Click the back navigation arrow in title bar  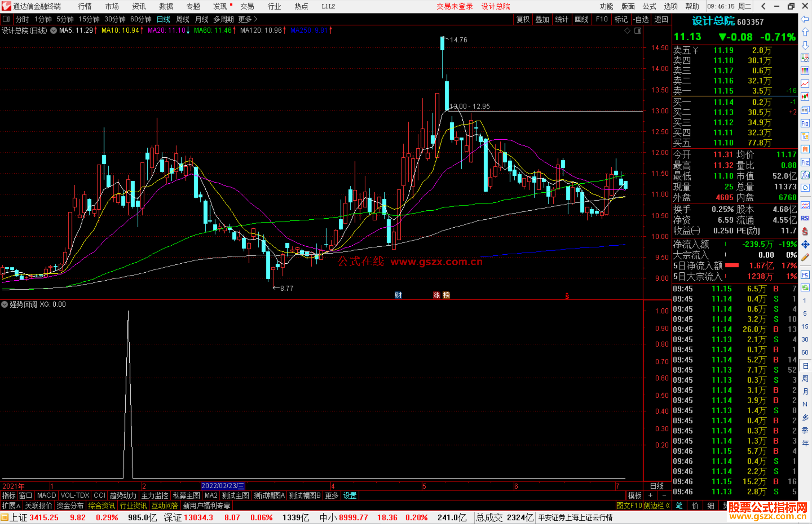click(x=763, y=6)
